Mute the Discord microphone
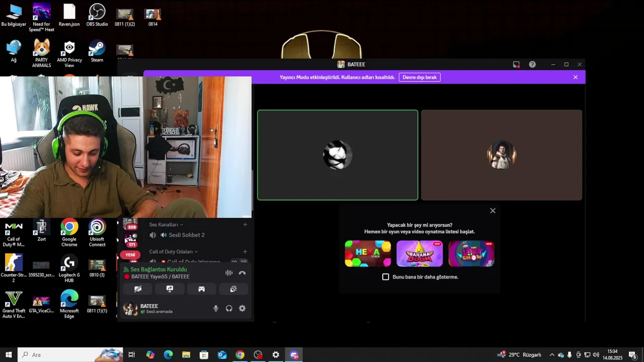Image resolution: width=644 pixels, height=362 pixels. [216, 308]
